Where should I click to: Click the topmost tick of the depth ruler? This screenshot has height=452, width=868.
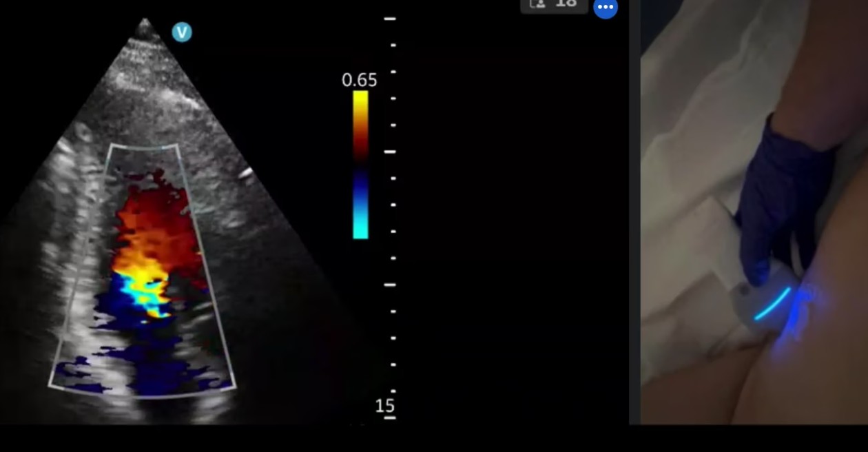click(390, 19)
